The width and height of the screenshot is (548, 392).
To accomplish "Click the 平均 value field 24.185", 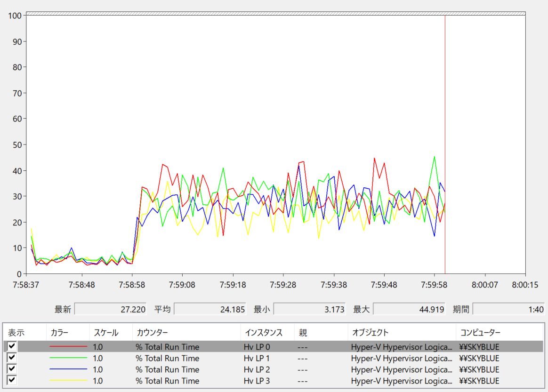I will coord(210,309).
